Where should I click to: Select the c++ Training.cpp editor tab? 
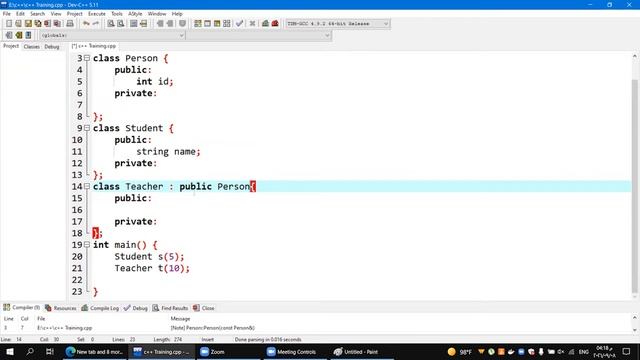(x=94, y=46)
